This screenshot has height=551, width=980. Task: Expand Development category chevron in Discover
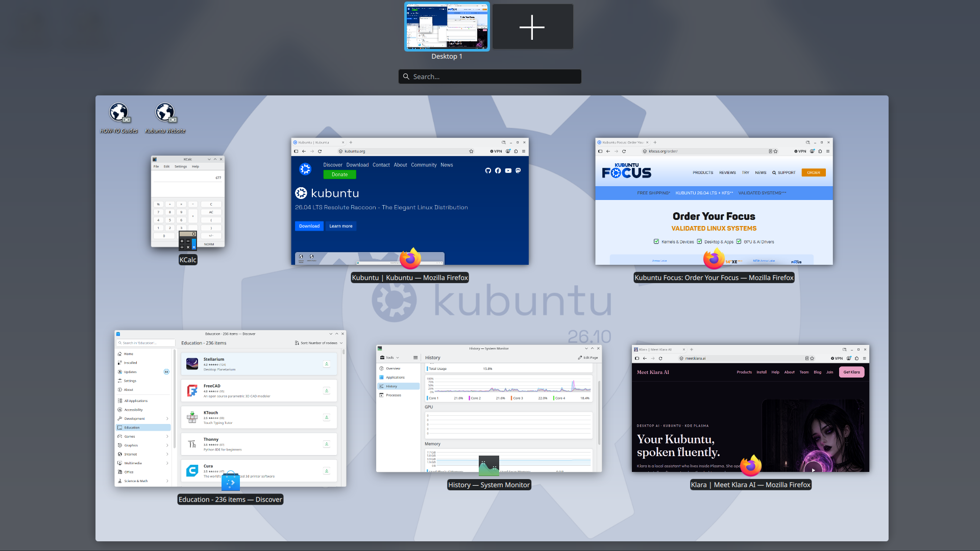[167, 418]
